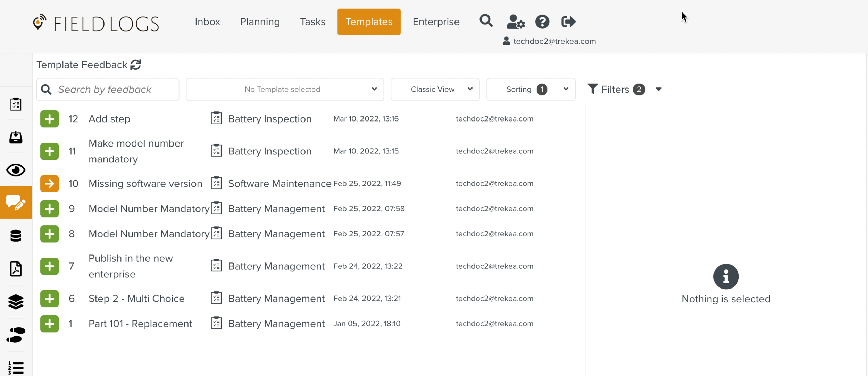Viewport: 868px width, 376px height.
Task: Expand the Classic View dropdown
Action: coord(435,90)
